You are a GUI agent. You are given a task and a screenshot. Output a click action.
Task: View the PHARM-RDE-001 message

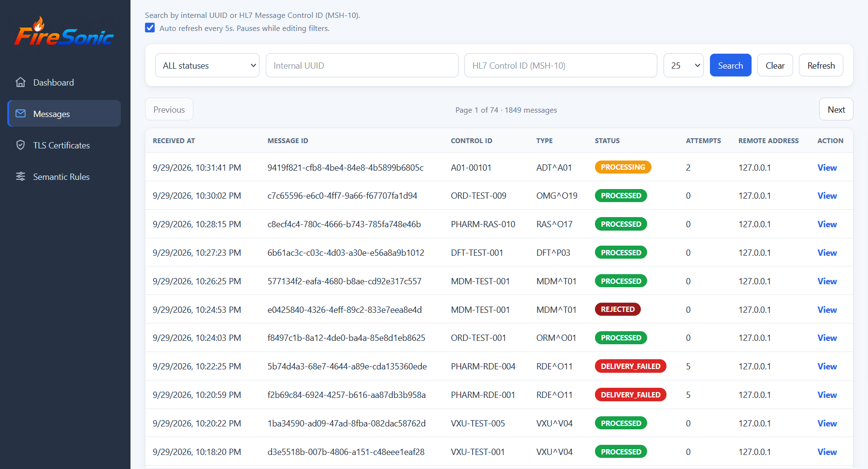827,395
